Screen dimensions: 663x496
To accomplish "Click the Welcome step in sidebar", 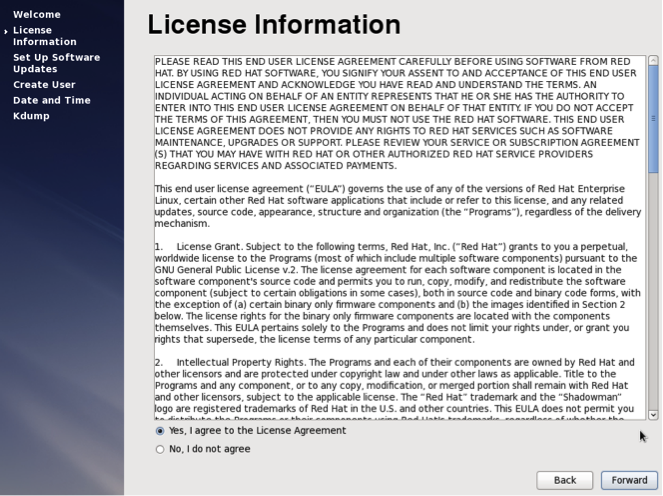I will coord(37,14).
